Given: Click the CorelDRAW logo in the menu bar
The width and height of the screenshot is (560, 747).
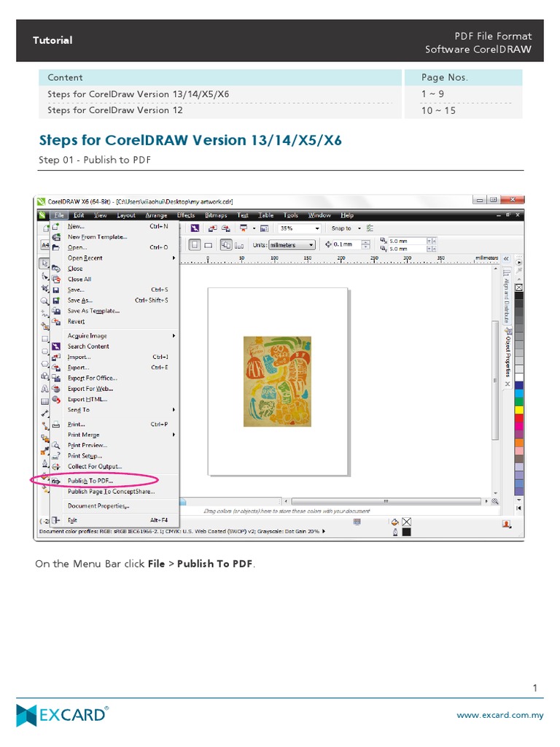Looking at the screenshot, I should click(42, 215).
